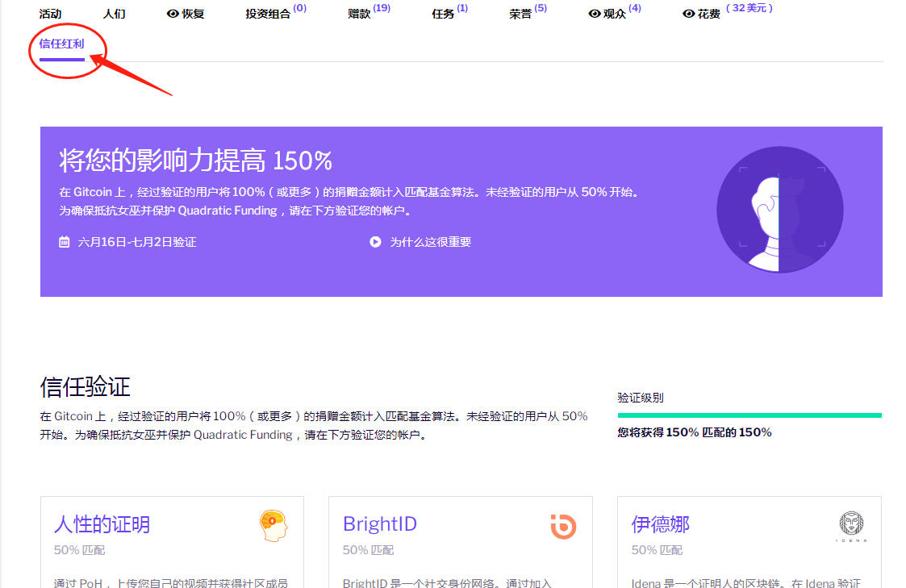Open the 恢复 tab
The image size is (906, 588).
pos(186,14)
